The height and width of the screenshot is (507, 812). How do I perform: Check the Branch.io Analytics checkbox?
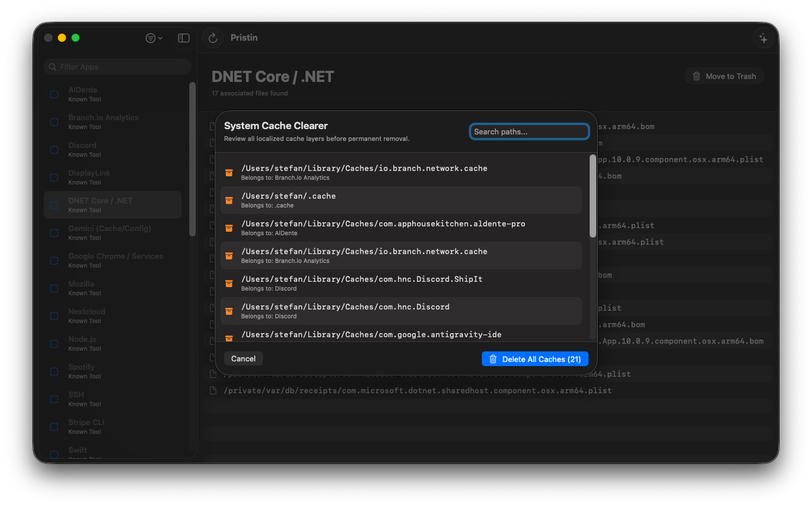54,122
